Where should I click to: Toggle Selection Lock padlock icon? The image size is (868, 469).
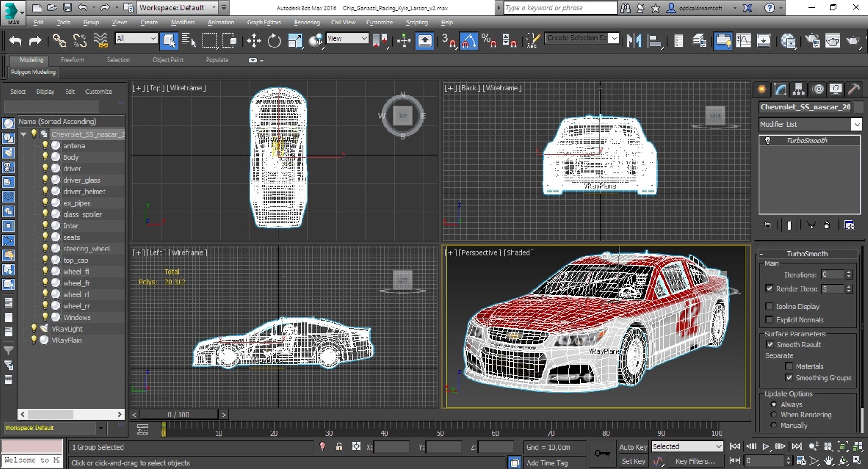tap(339, 447)
